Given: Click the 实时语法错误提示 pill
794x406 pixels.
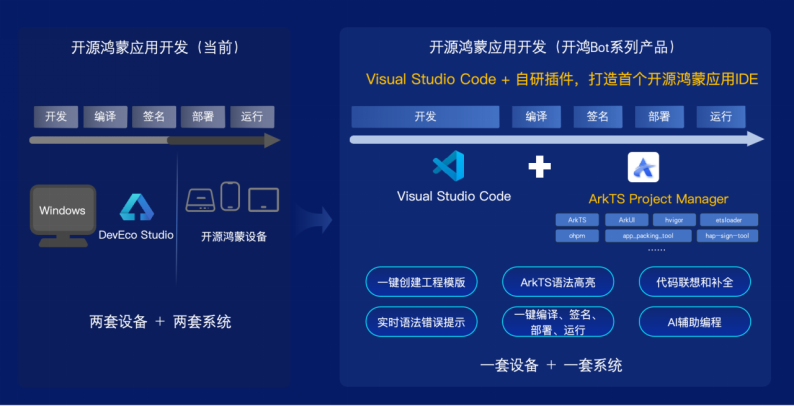Looking at the screenshot, I should click(421, 322).
